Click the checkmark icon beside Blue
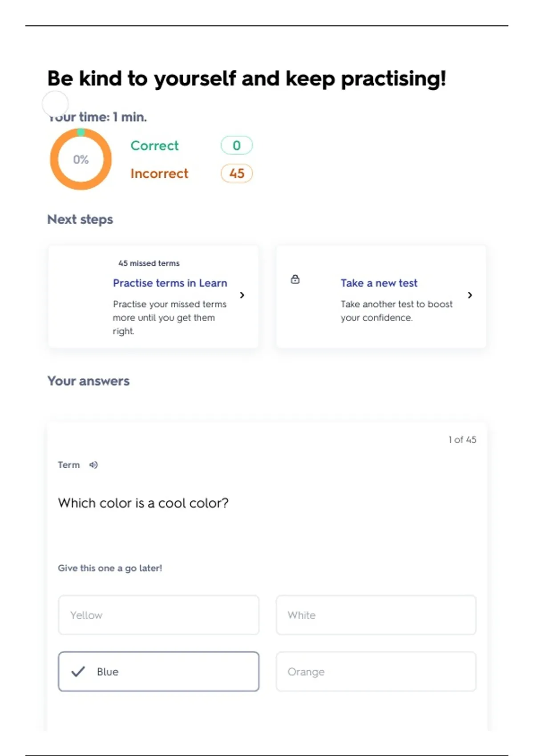This screenshot has width=534, height=756. 78,672
